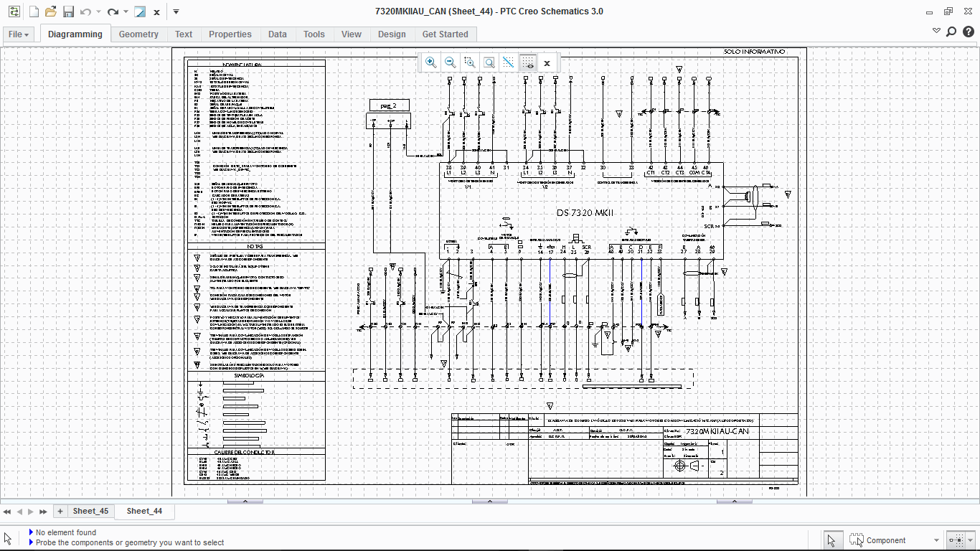Jump to the last sheet arrow

tap(43, 512)
